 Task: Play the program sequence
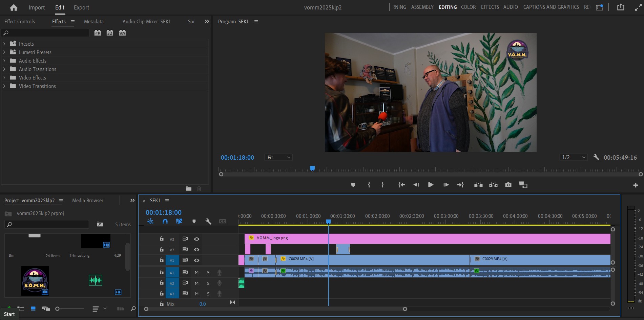point(431,185)
